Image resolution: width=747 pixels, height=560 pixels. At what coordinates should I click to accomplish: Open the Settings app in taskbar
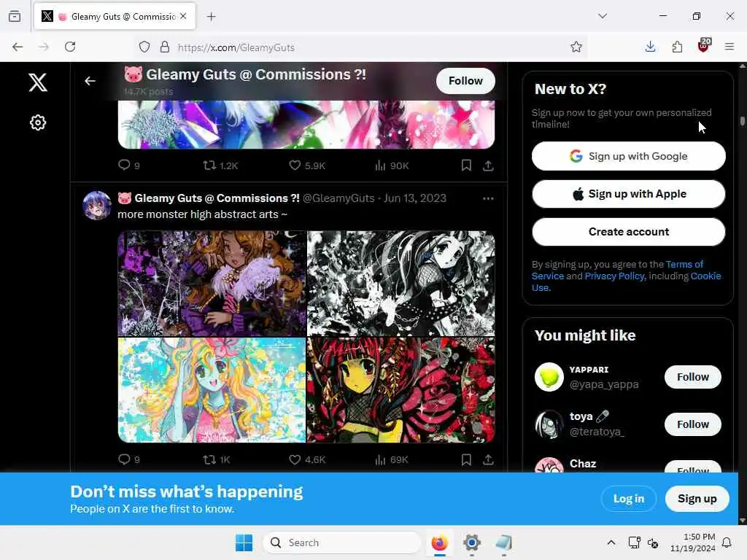472,542
